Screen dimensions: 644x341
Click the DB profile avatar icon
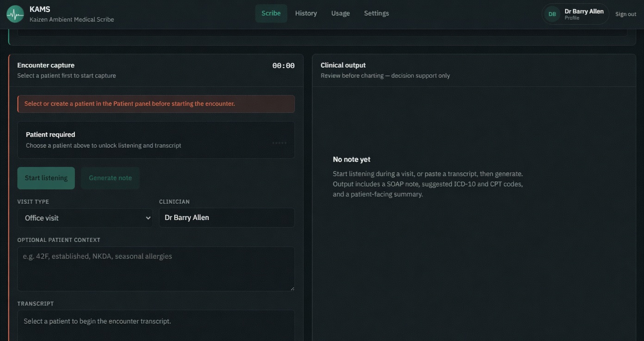[x=552, y=14]
